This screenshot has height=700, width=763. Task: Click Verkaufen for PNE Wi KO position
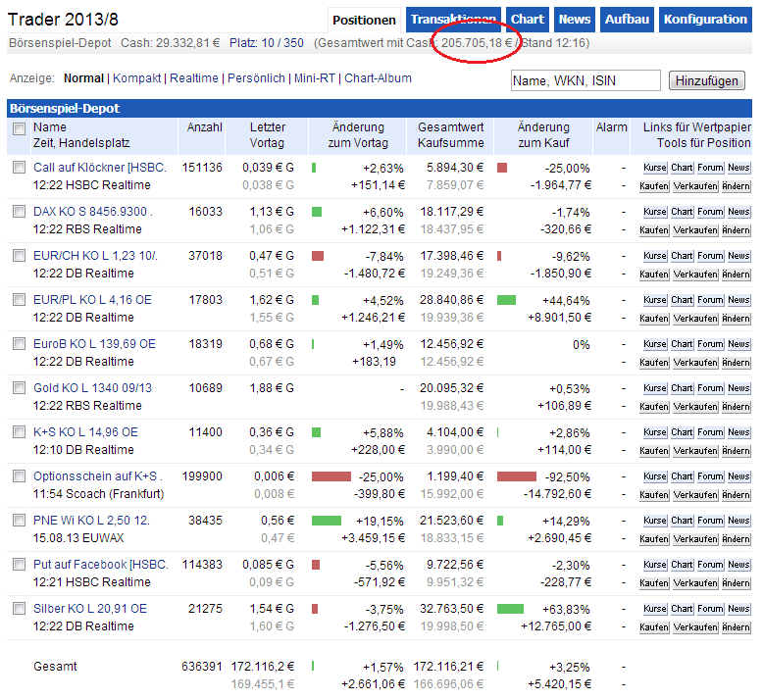(694, 539)
